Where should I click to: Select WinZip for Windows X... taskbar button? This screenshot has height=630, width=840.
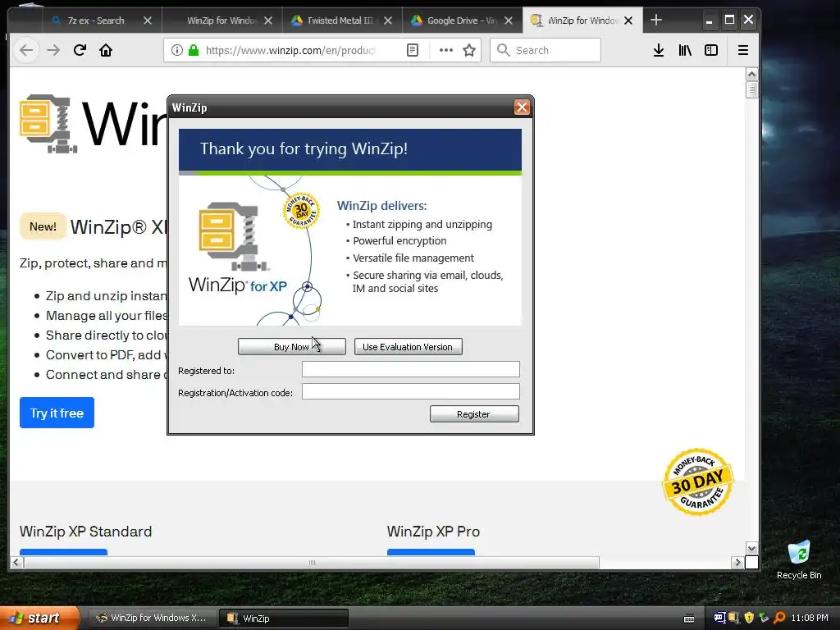pyautogui.click(x=151, y=618)
